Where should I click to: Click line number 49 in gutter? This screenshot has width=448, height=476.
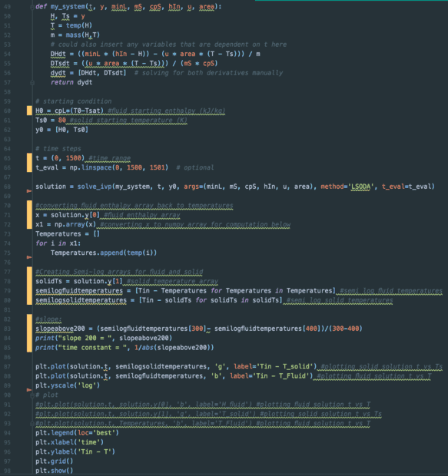(7, 7)
